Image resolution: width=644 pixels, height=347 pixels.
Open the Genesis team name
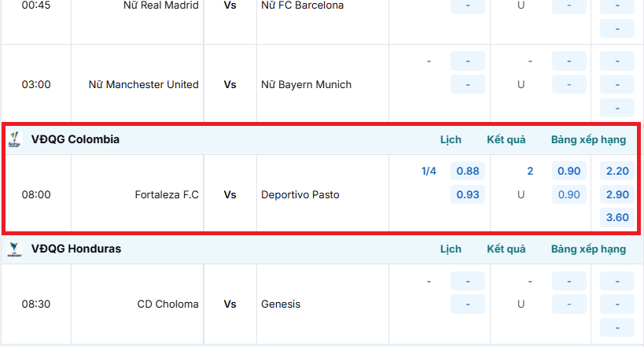coord(281,304)
